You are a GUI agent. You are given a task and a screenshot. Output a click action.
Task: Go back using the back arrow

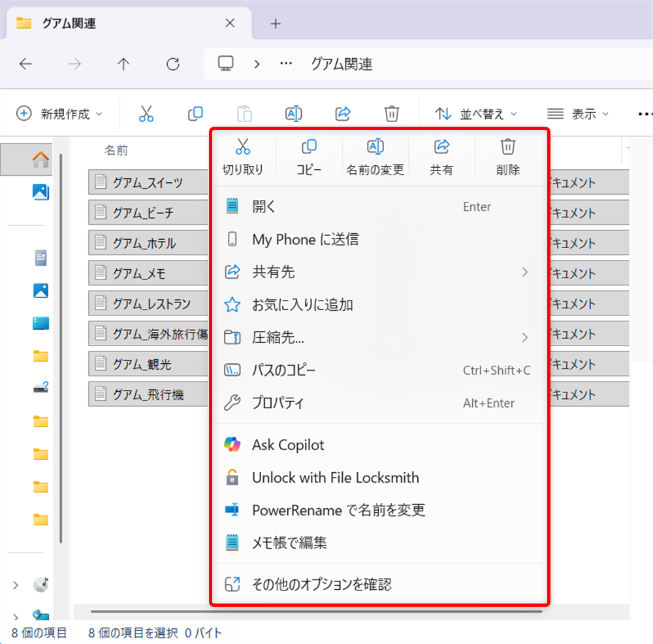pos(25,63)
